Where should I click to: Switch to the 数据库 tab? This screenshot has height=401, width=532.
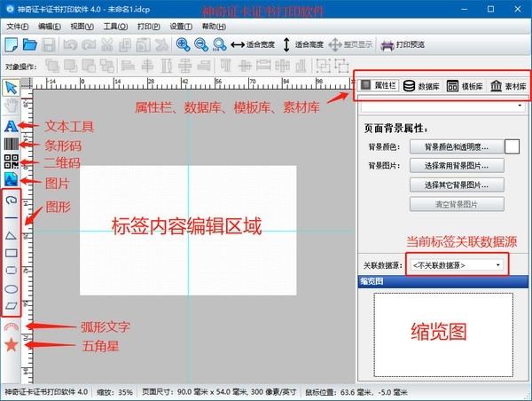[421, 86]
